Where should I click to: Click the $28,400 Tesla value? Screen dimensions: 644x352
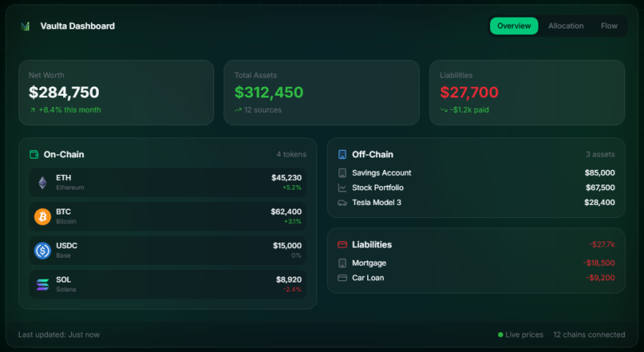(x=599, y=203)
